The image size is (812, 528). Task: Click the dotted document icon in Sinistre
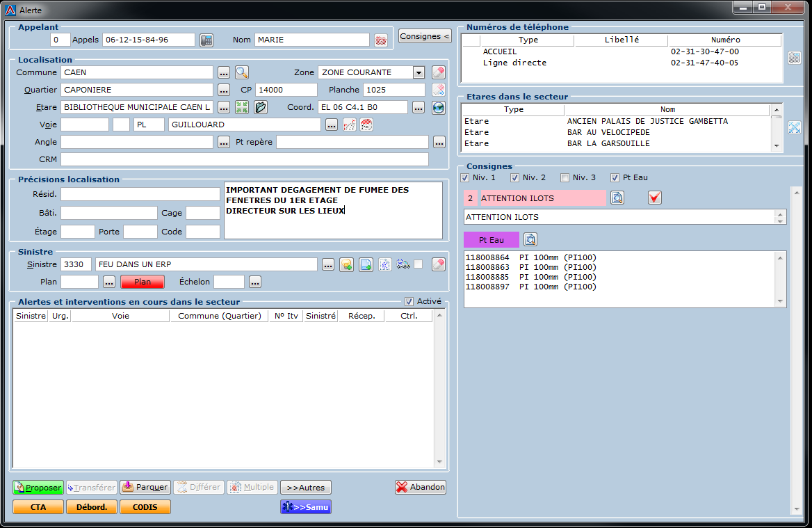pos(384,265)
